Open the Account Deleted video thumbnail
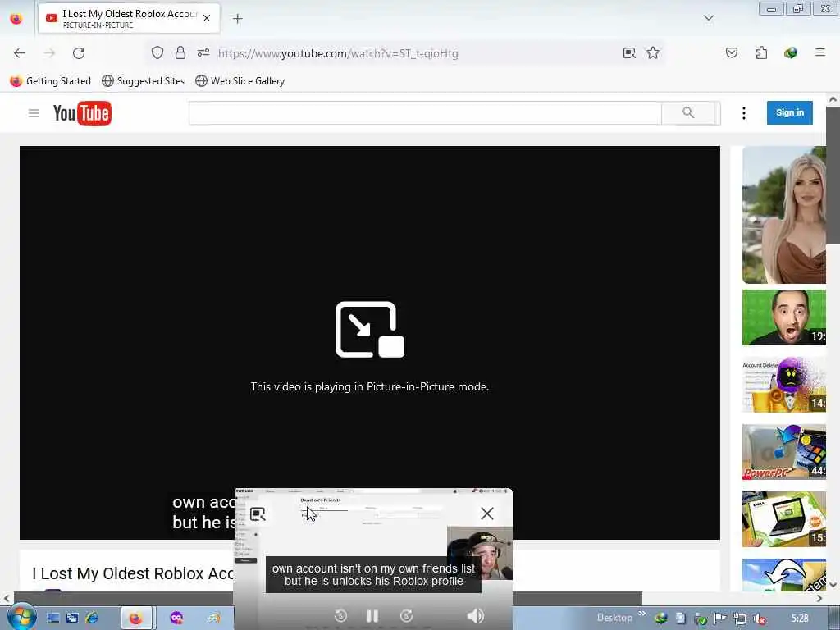The width and height of the screenshot is (840, 630). coord(783,385)
